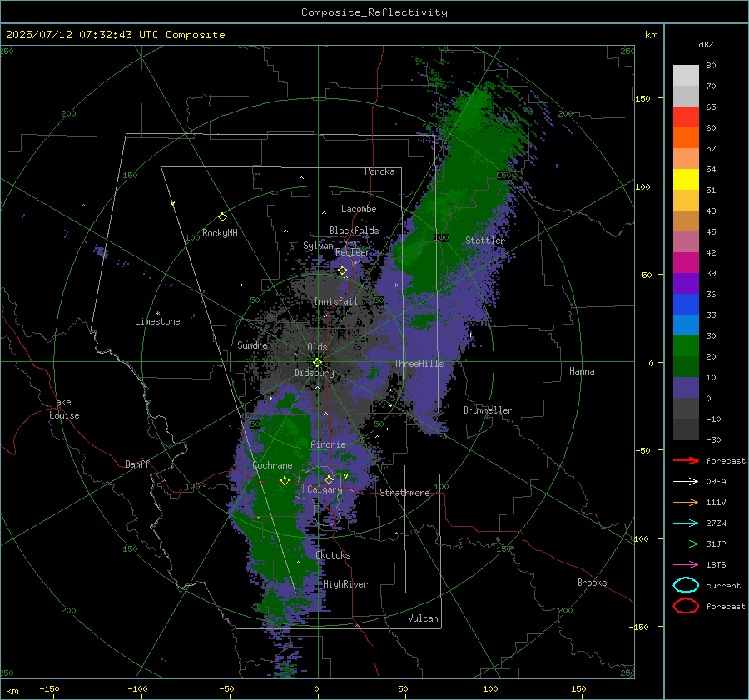
Task: Select the Strathmore label
Action: point(404,493)
